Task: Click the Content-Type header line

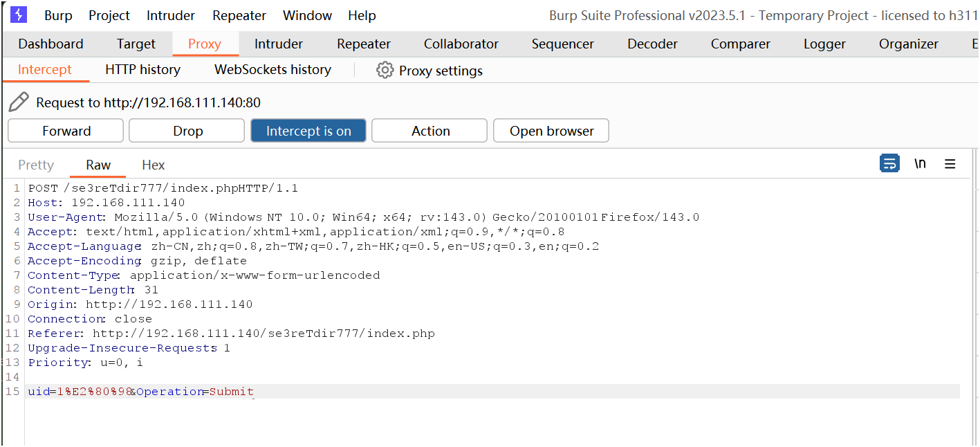Action: pyautogui.click(x=204, y=275)
